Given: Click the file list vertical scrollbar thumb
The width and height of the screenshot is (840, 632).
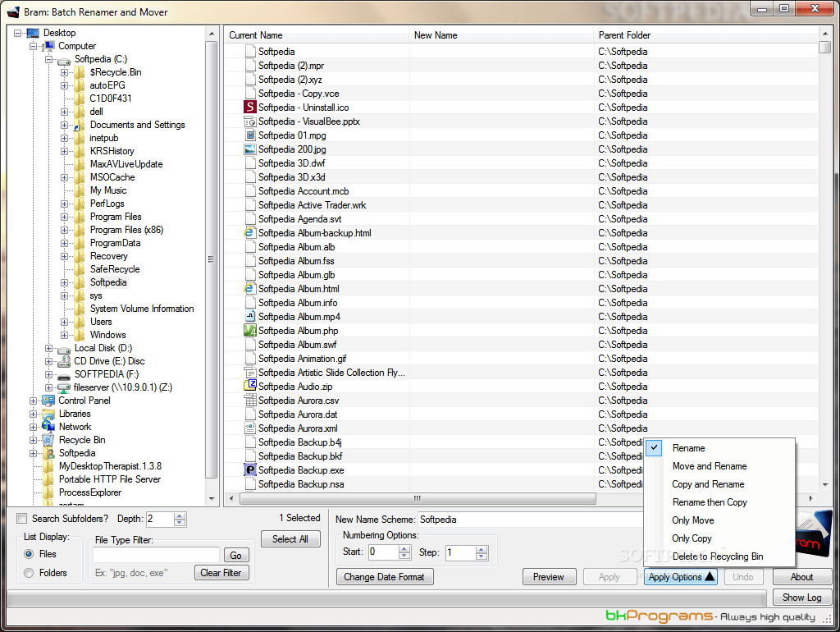Looking at the screenshot, I should [x=824, y=47].
